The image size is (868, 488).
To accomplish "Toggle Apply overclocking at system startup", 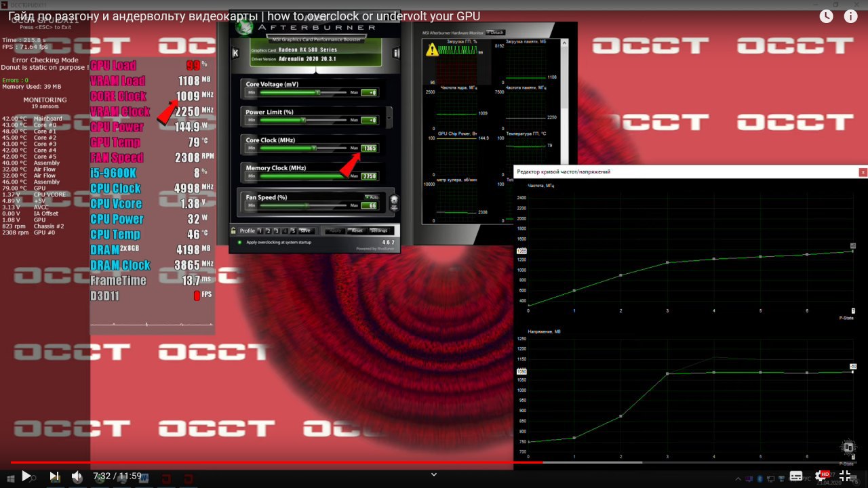I will [239, 242].
